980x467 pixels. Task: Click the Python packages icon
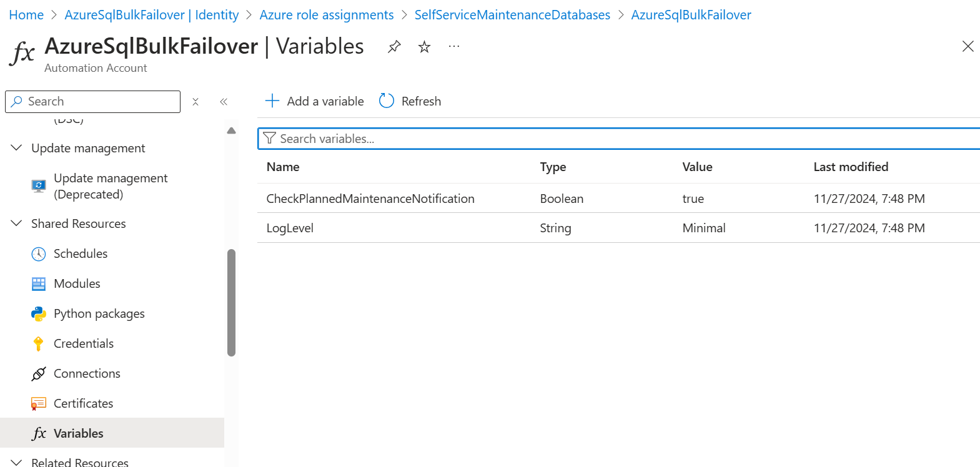point(39,313)
